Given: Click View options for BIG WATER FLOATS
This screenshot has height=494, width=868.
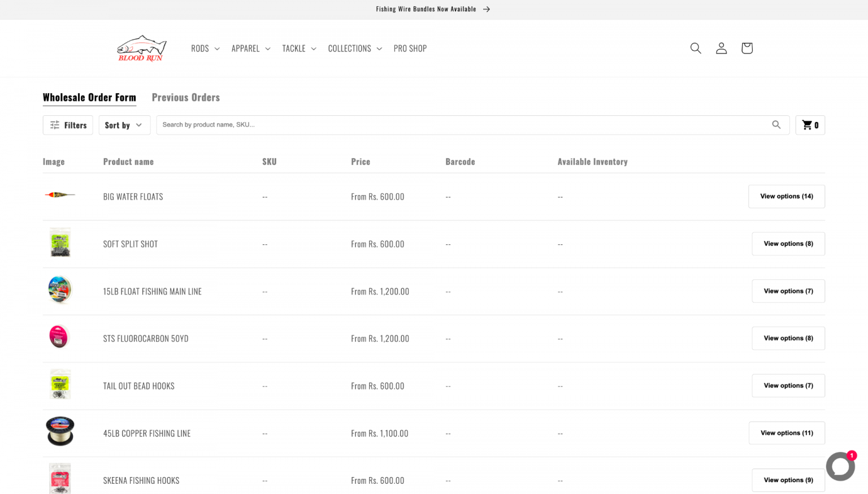Looking at the screenshot, I should [786, 196].
